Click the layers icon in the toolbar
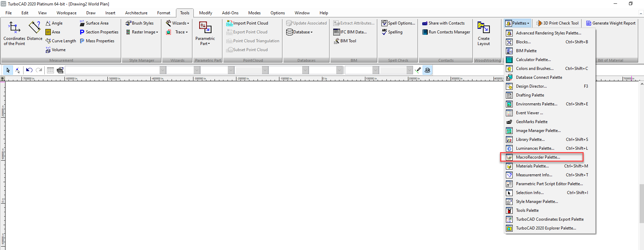The height and width of the screenshot is (250, 644). [x=60, y=70]
